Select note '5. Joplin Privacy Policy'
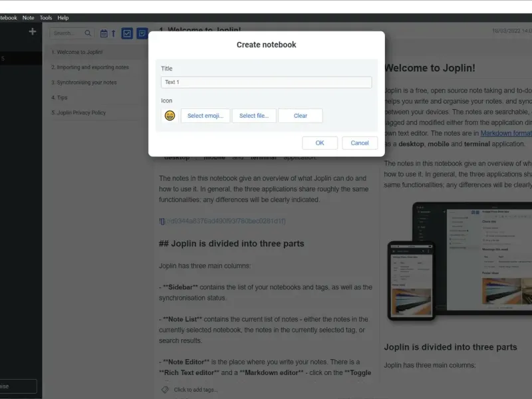532x399 pixels. point(98,112)
